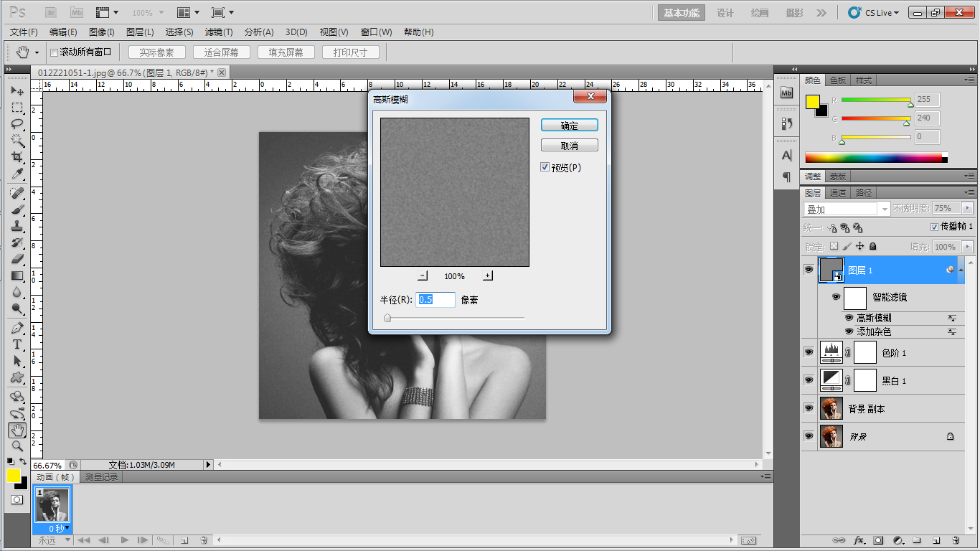980x551 pixels.
Task: Switch to the 通道 (Channels) tab
Action: 838,193
